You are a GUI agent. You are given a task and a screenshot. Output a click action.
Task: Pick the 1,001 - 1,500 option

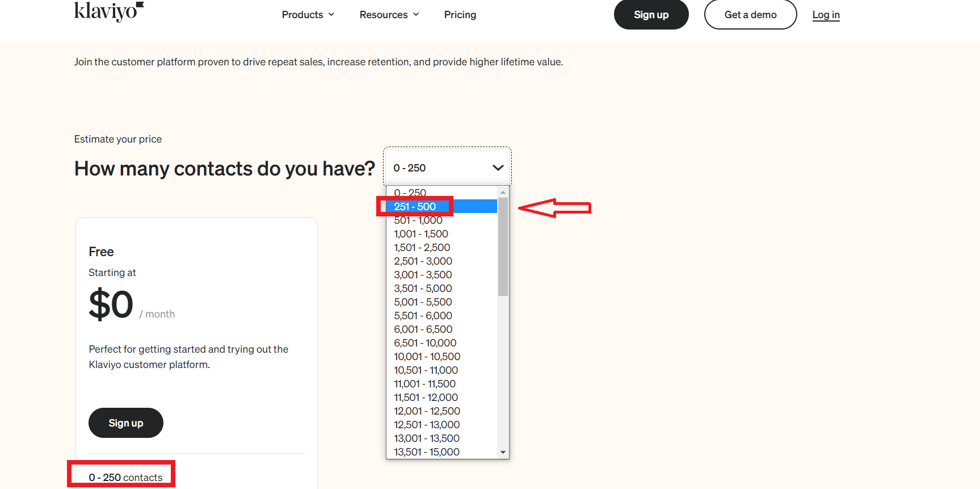[x=441, y=234]
